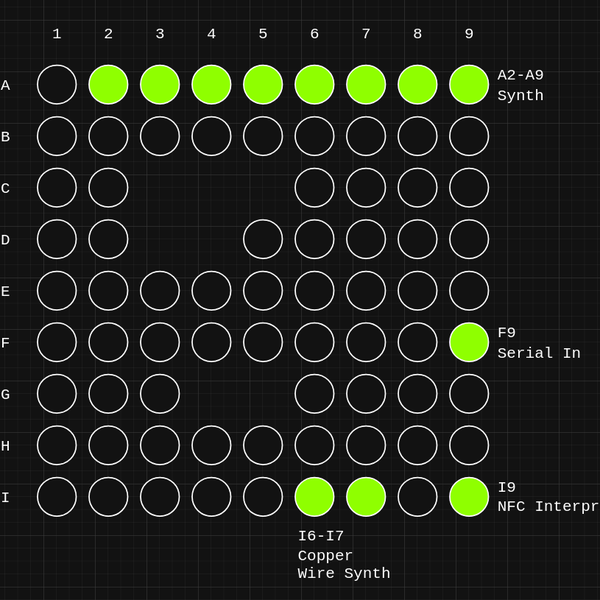The image size is (600, 600).
Task: Toggle the lit green pin A4
Action: pos(211,85)
